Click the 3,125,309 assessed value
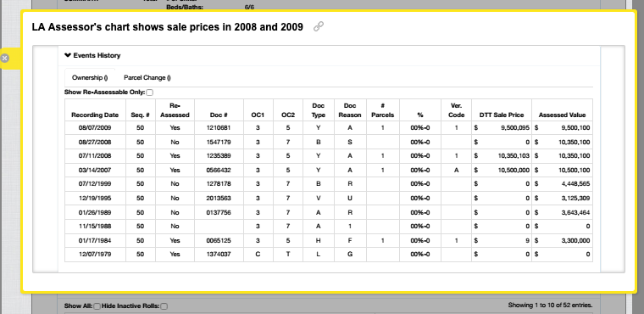This screenshot has width=644, height=314. [x=576, y=199]
